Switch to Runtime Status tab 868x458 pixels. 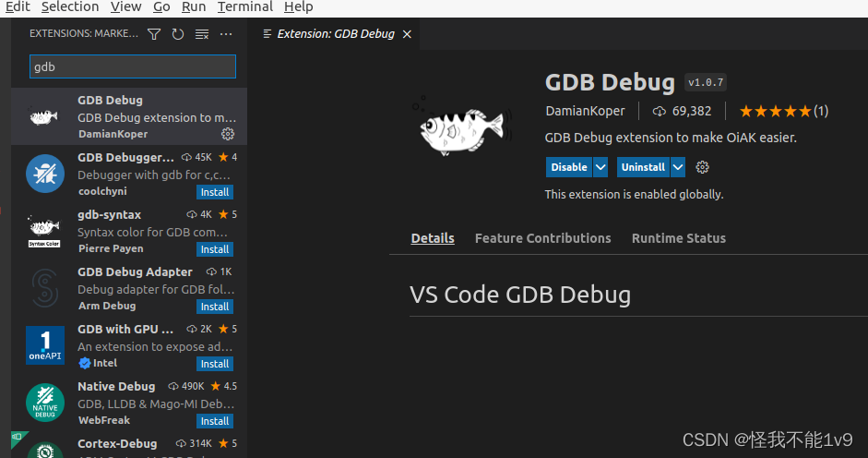pos(679,238)
